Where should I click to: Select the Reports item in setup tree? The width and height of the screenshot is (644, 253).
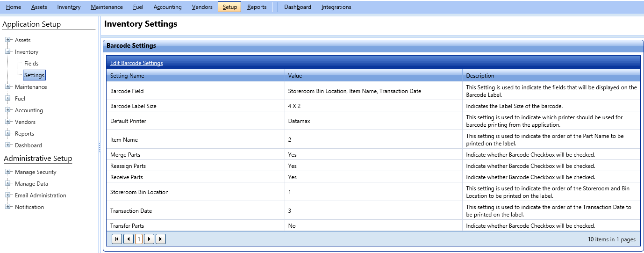[24, 134]
